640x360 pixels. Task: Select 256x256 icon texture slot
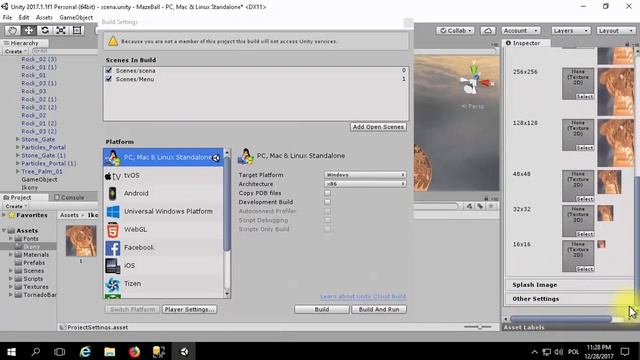point(578,84)
